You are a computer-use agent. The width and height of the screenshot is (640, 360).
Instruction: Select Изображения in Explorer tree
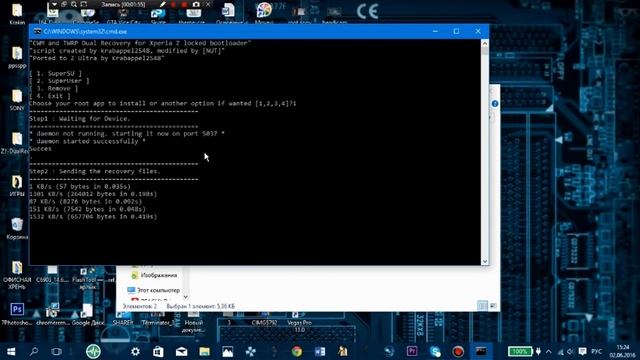[154, 275]
